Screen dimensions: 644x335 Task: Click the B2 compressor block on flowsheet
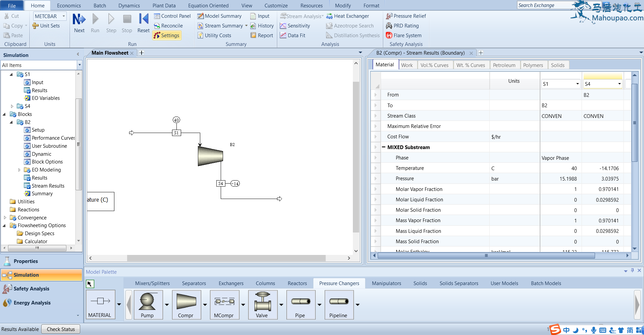[x=210, y=156]
